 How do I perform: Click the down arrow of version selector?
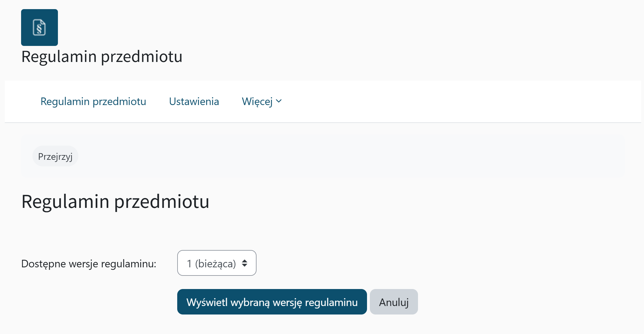(x=245, y=266)
